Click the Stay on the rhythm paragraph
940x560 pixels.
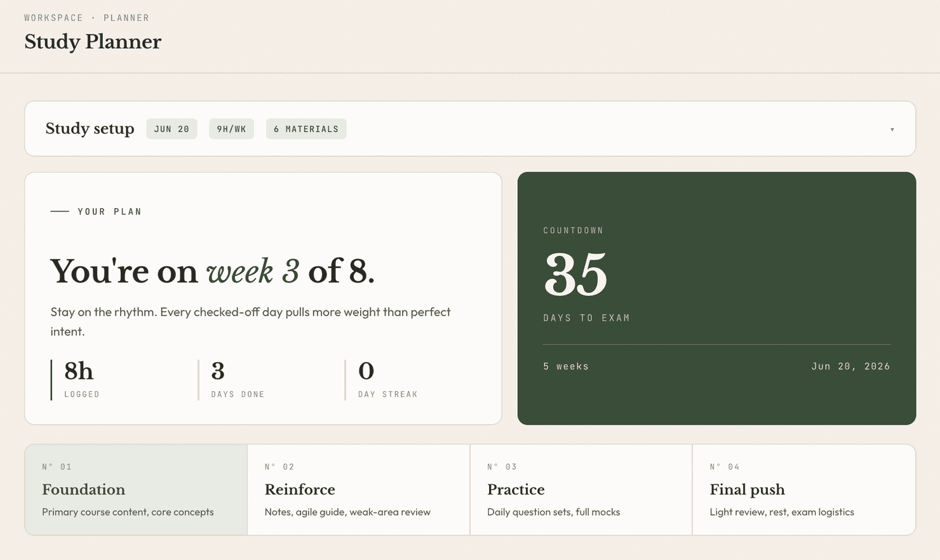251,321
